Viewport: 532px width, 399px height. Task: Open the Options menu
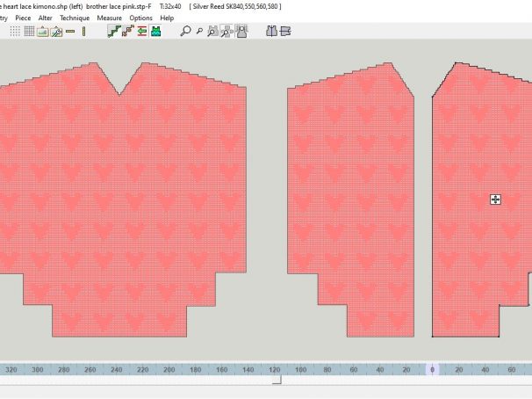point(140,18)
